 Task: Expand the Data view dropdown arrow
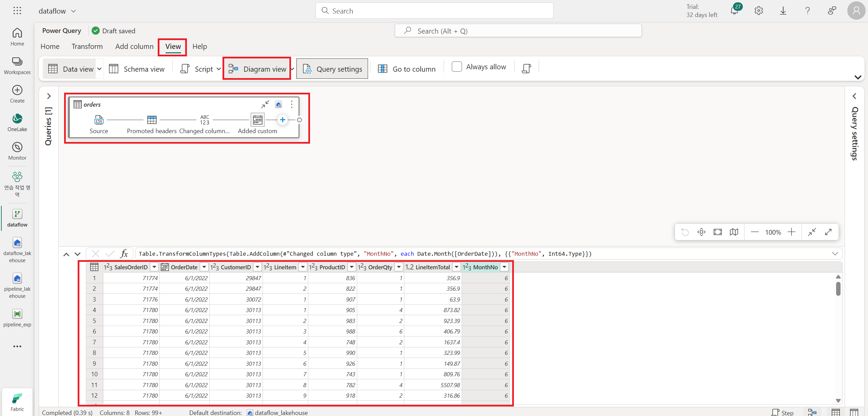coord(99,69)
